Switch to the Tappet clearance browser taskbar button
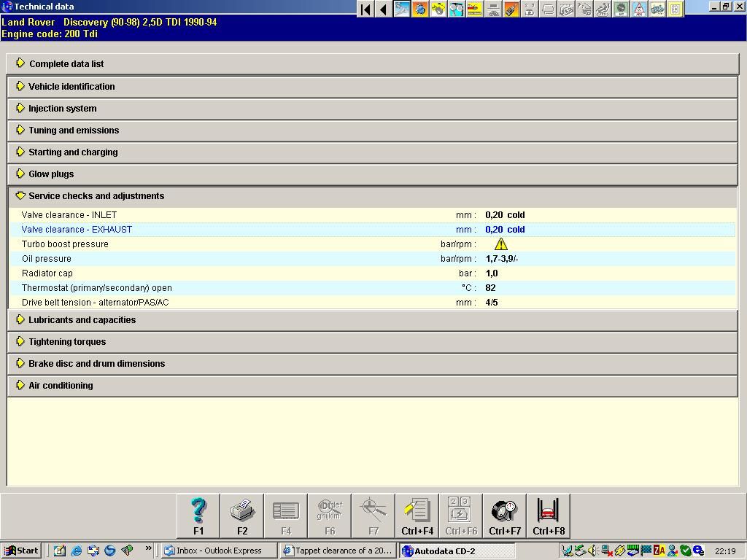Viewport: 747px width, 560px height. tap(338, 551)
